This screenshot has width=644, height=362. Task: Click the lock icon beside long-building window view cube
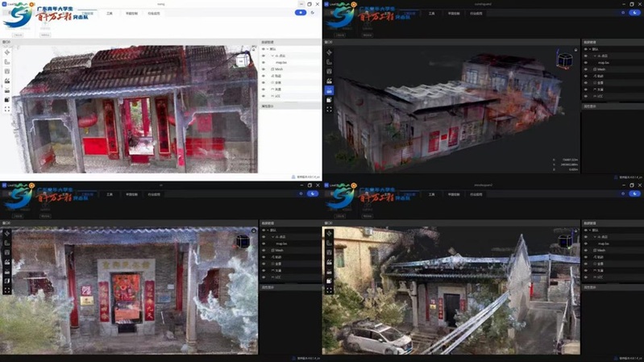tap(575, 50)
